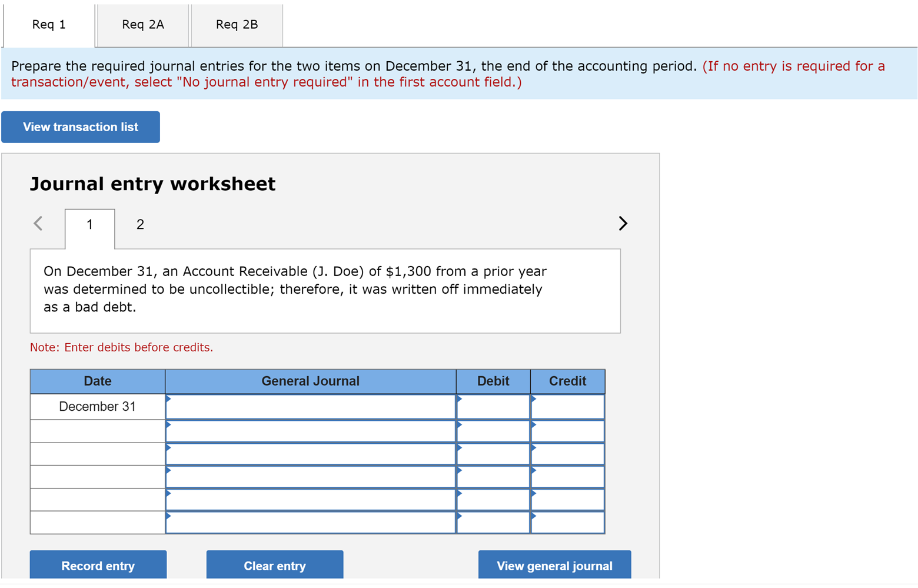The image size is (918, 588).
Task: Open the next transaction arrow
Action: coord(623,223)
